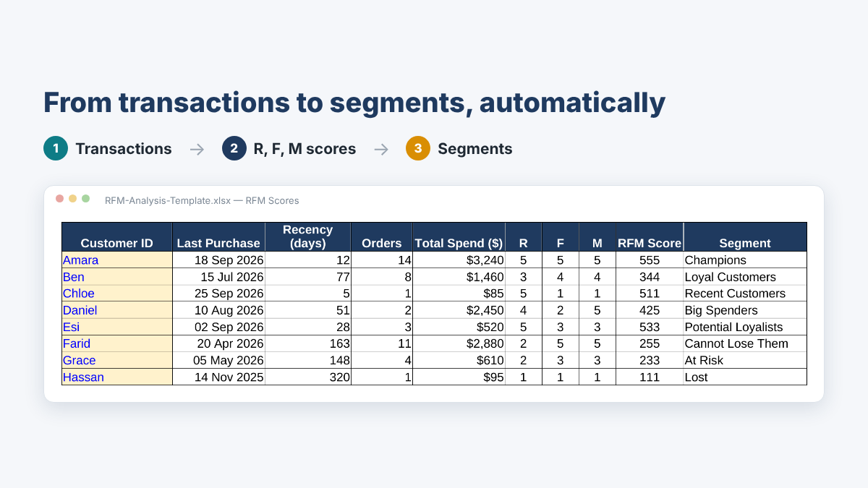Click the "$610" spend cell
Screen dimensions: 868x488
pyautogui.click(x=459, y=360)
